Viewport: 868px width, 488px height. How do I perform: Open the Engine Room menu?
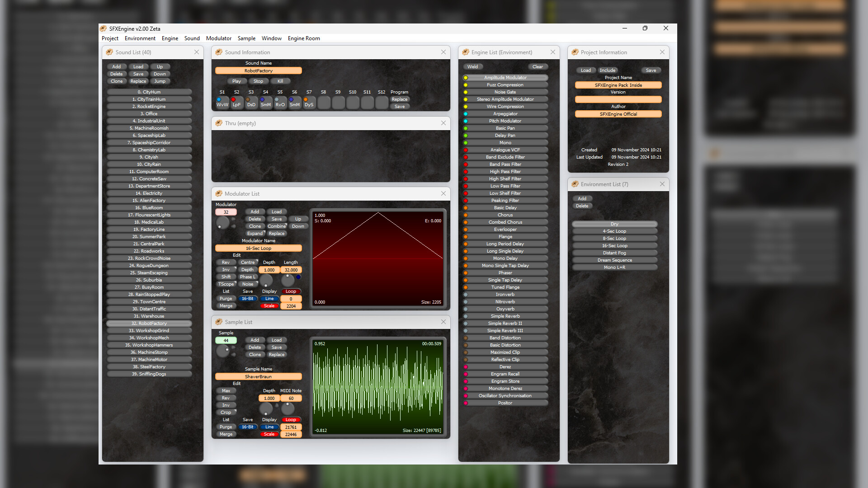(303, 38)
